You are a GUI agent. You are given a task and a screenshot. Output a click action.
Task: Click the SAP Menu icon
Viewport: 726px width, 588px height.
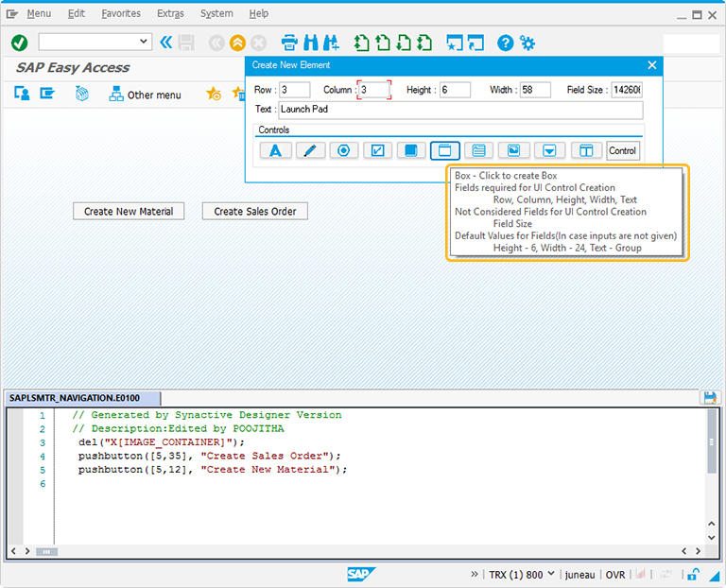coord(47,94)
